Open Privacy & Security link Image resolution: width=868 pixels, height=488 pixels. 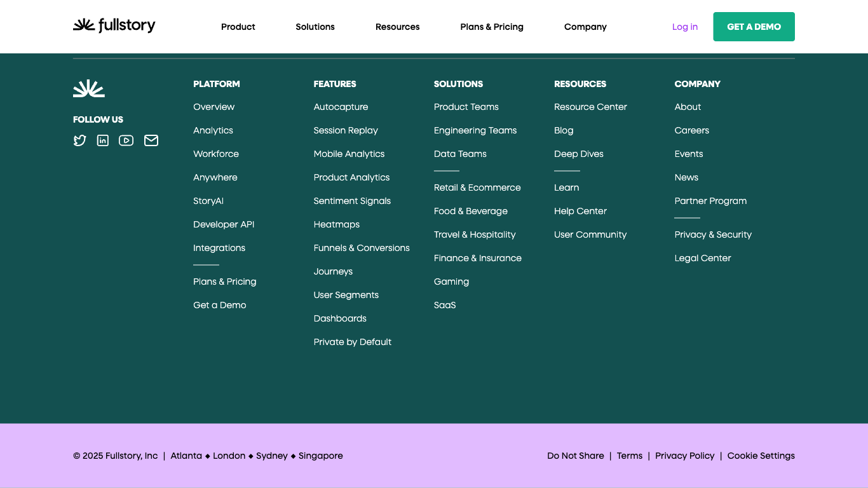713,234
